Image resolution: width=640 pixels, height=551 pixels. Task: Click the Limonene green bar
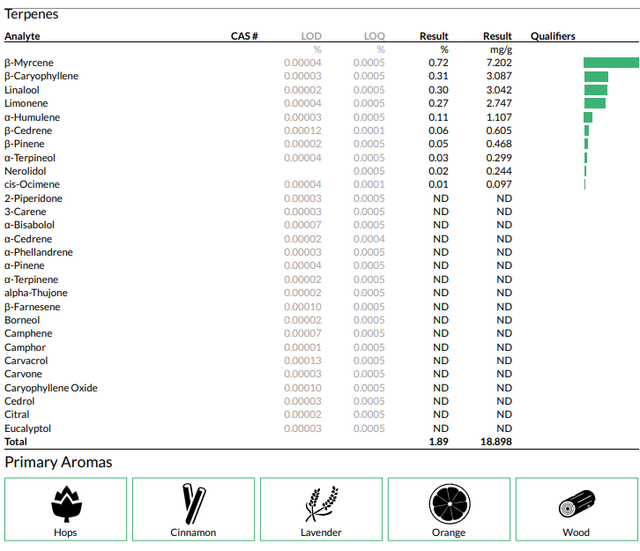[x=595, y=103]
